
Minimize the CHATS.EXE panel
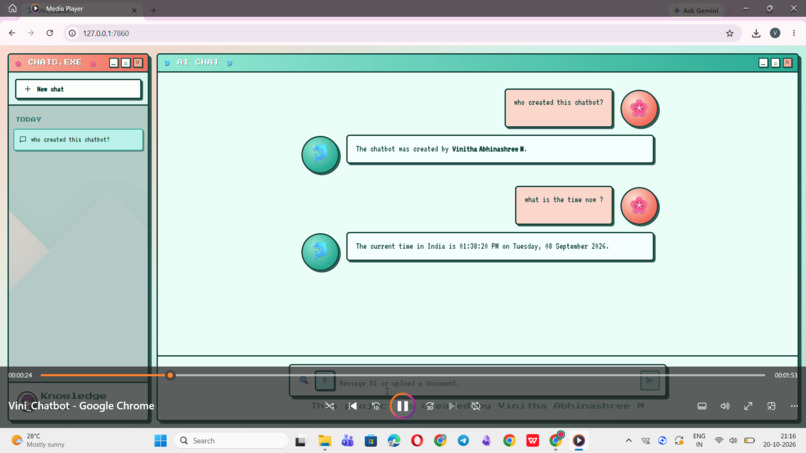[x=114, y=63]
